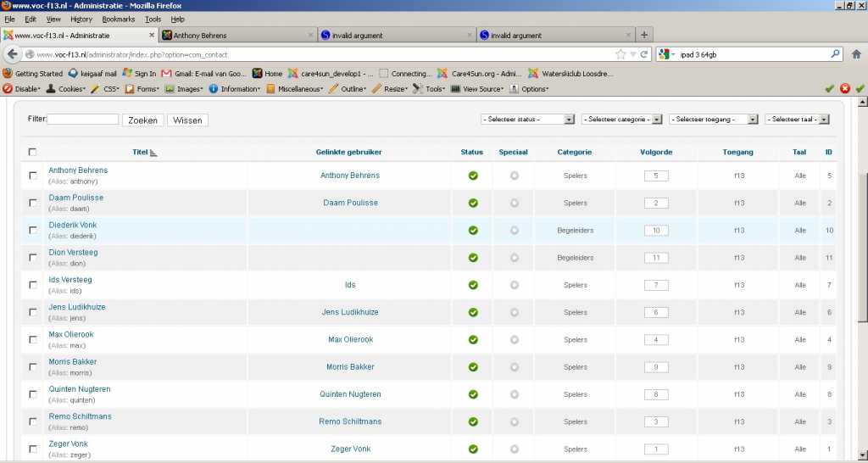Toggle the Speciaal icon for Morris Bakker
Viewport: 868px width, 463px height.
514,367
